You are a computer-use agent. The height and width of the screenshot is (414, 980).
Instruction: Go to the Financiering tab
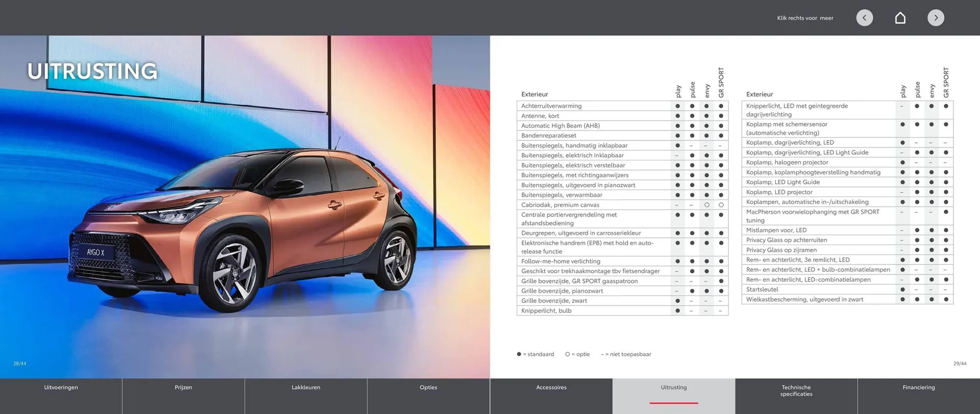919,396
